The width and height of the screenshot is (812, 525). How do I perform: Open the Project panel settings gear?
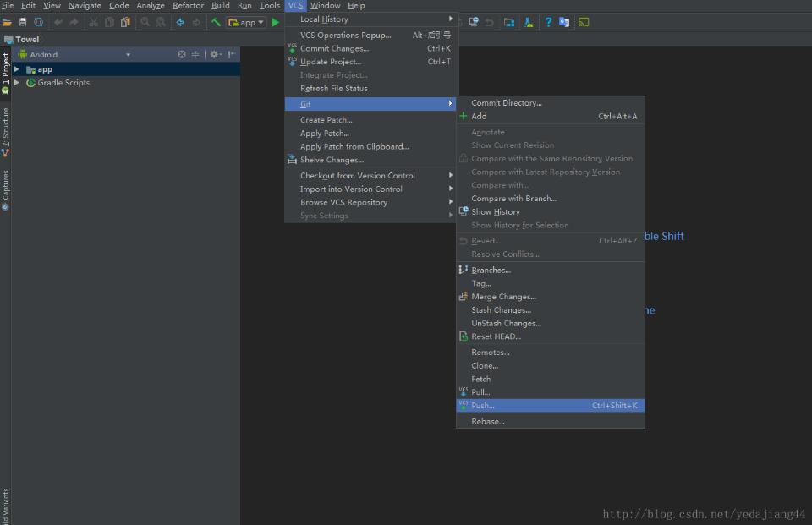click(214, 53)
